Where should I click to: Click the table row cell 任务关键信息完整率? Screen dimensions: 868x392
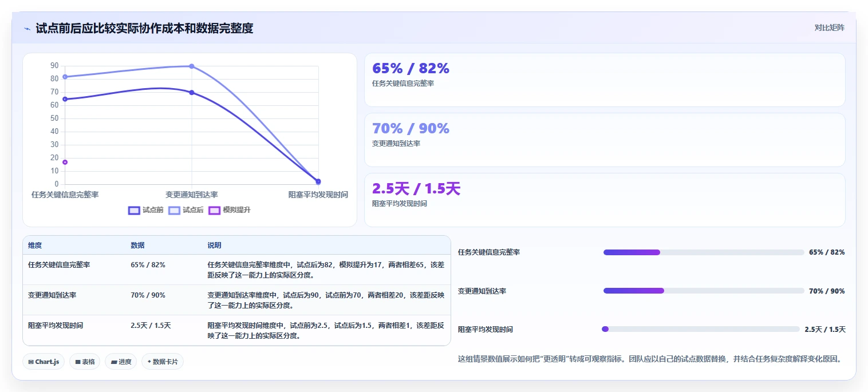coord(59,265)
